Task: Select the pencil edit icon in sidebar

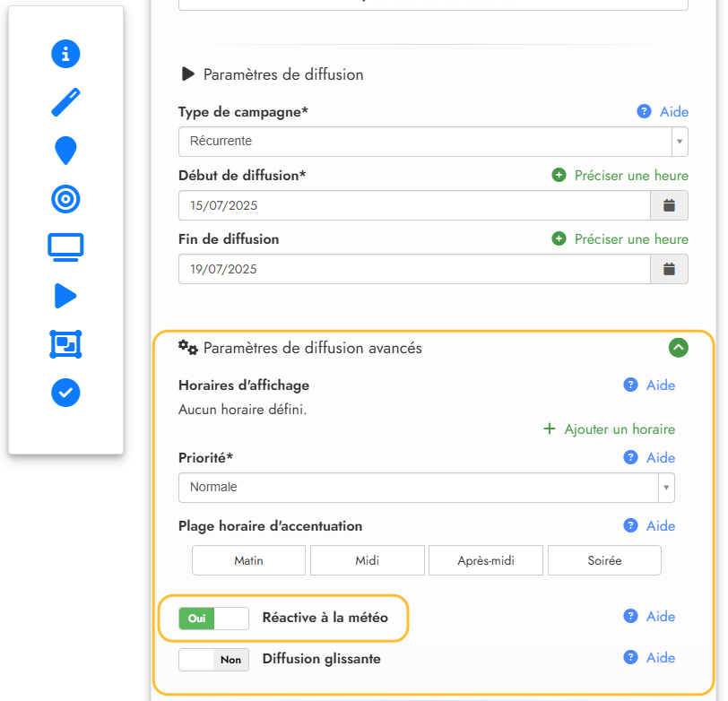Action: coord(65,102)
